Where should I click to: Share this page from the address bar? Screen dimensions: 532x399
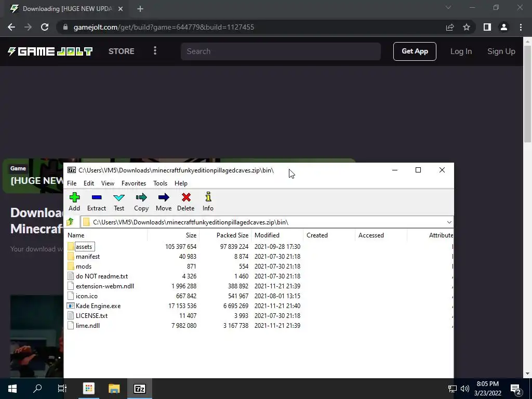pyautogui.click(x=450, y=27)
